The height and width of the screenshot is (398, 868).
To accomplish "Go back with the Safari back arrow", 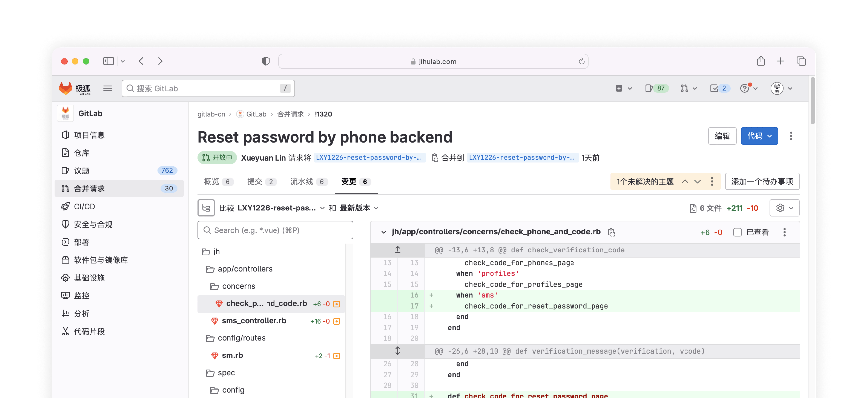I will pyautogui.click(x=141, y=61).
